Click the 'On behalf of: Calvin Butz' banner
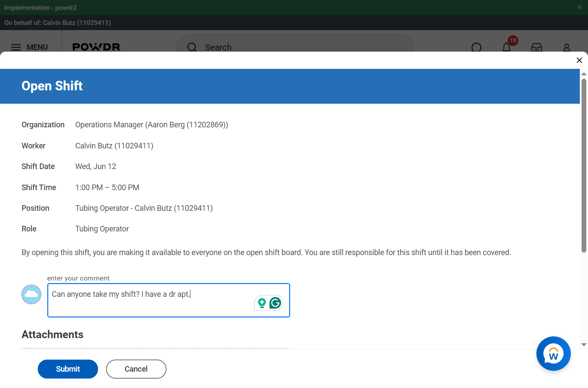This screenshot has width=588, height=388. coord(58,23)
